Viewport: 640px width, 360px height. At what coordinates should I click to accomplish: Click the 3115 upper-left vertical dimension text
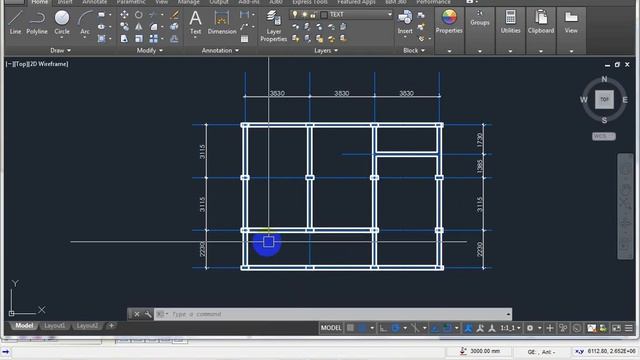click(x=202, y=151)
